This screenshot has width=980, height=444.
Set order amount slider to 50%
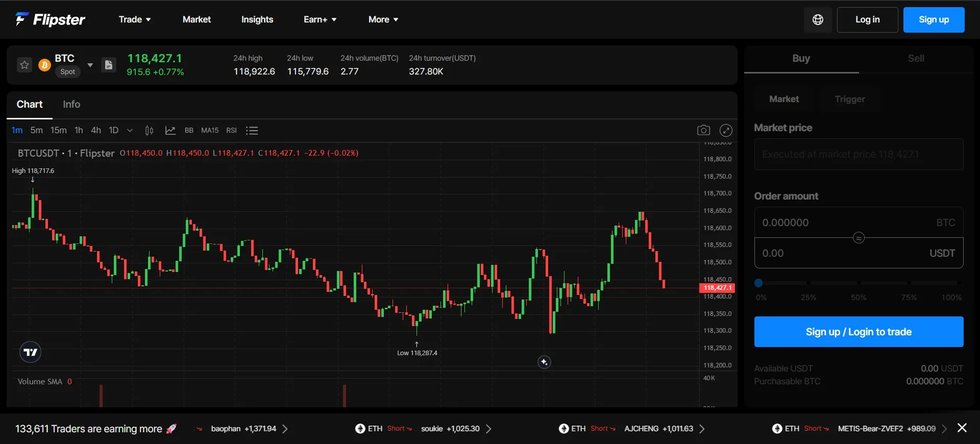[x=859, y=283]
